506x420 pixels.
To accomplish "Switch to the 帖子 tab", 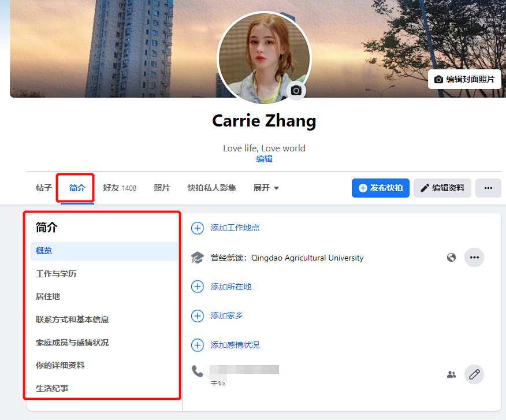I will [43, 188].
